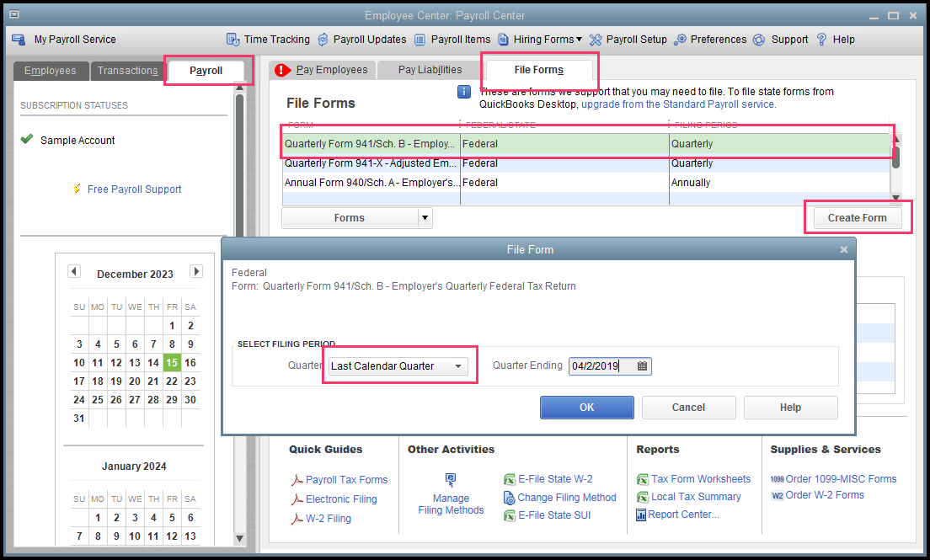Confirm with the OK button
This screenshot has height=560, width=930.
[x=586, y=408]
